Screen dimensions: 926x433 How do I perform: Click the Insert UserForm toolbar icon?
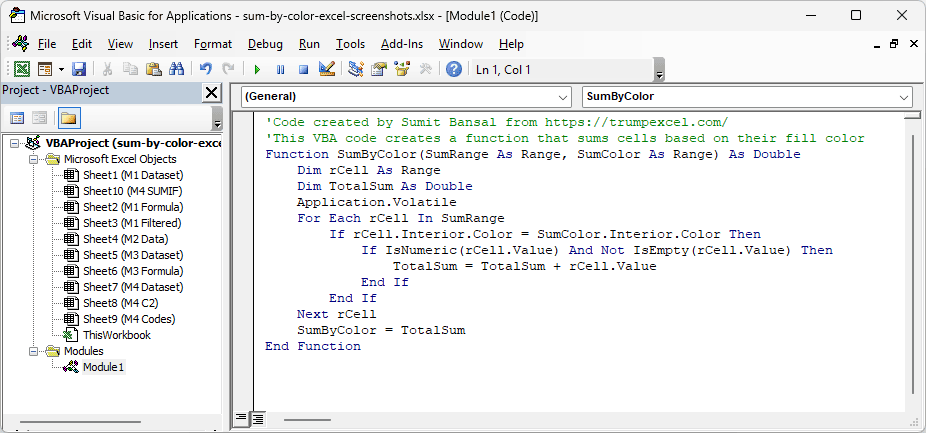click(x=45, y=70)
